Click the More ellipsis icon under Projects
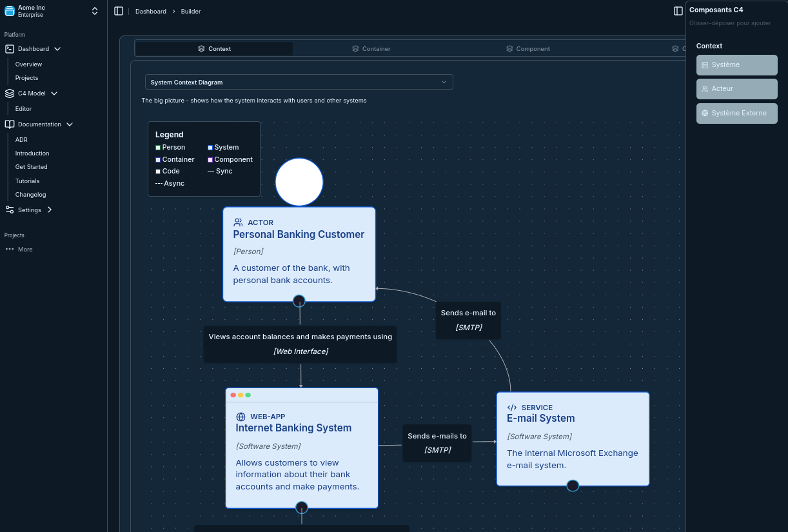The height and width of the screenshot is (532, 788). click(x=10, y=250)
